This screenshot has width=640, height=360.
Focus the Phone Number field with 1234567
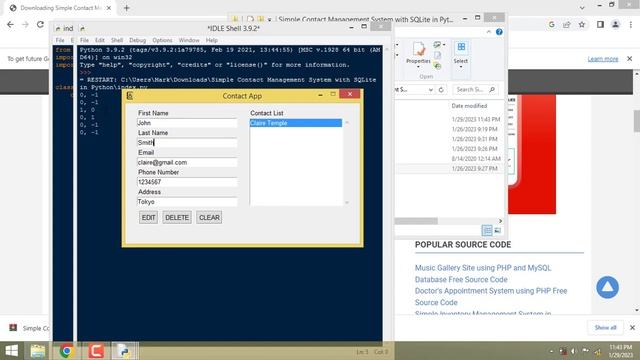[x=187, y=182]
